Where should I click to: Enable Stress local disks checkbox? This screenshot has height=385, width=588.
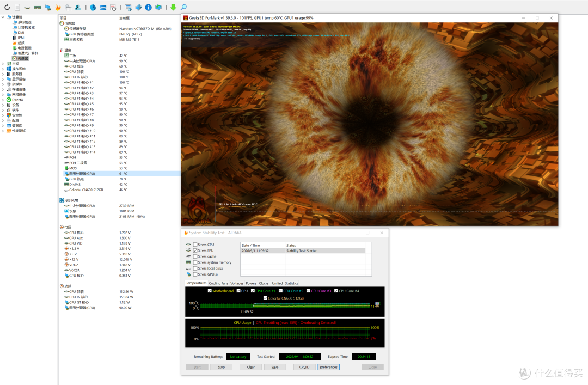[x=195, y=268]
